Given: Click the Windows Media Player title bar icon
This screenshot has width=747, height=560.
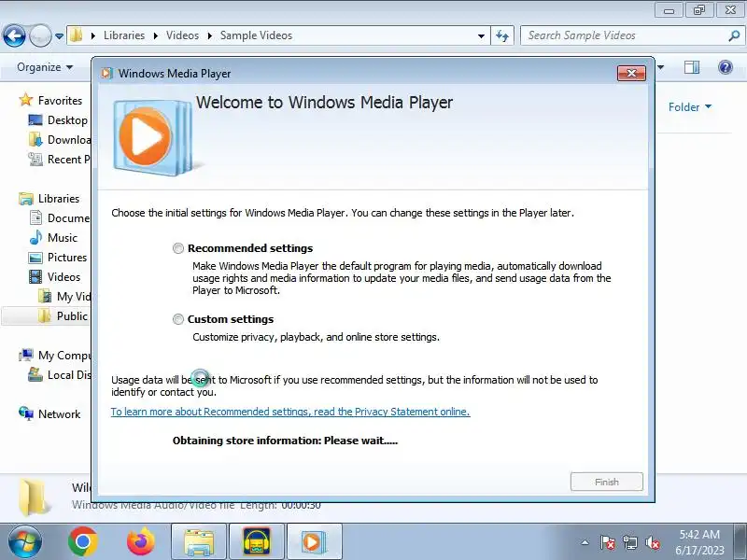Looking at the screenshot, I should tap(107, 74).
